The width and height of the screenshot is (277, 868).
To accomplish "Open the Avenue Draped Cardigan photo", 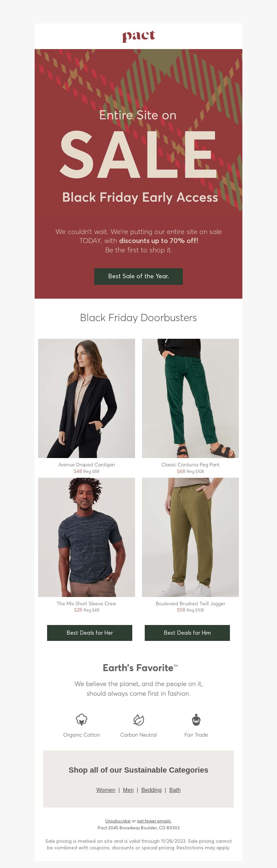I will tap(87, 398).
